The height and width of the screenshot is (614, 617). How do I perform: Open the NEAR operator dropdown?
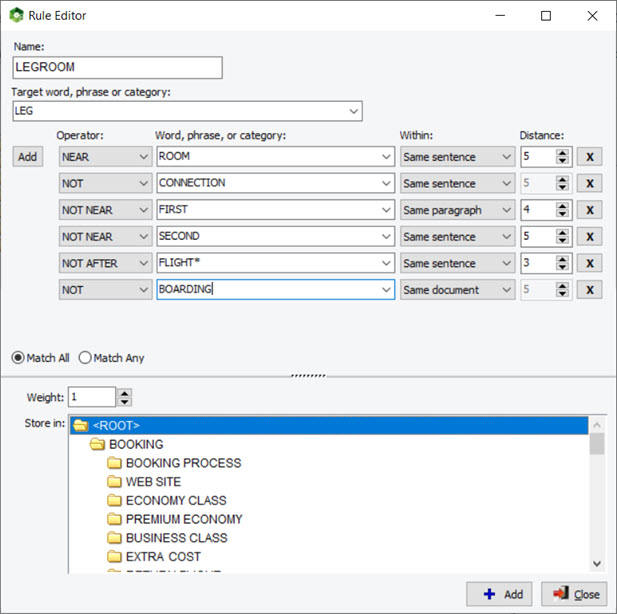point(142,157)
